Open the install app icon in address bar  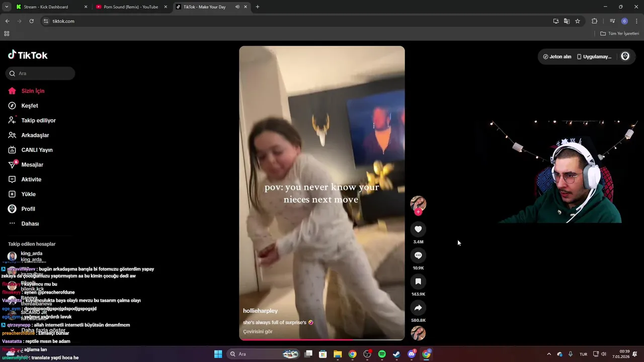coord(556,21)
